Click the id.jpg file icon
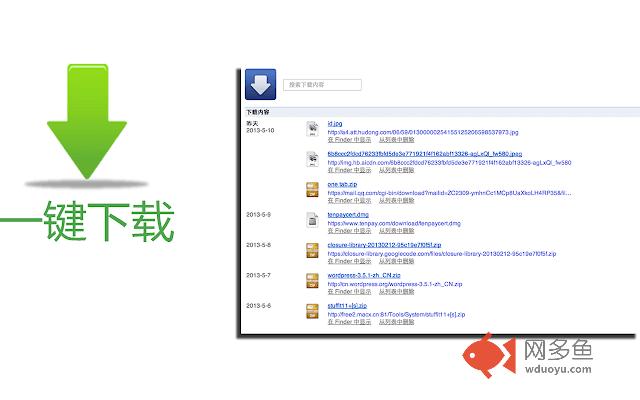640x400 pixels. tap(313, 129)
